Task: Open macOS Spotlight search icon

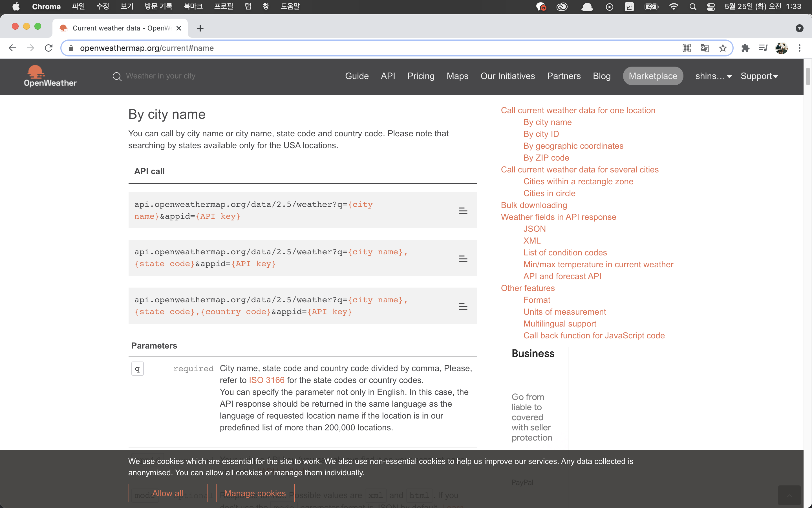Action: click(692, 7)
